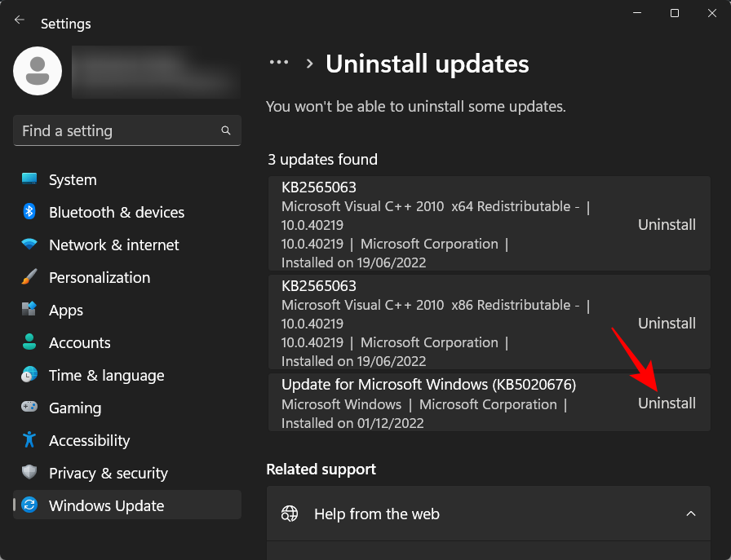This screenshot has height=560, width=731.
Task: Click the user profile avatar picture
Action: [37, 71]
